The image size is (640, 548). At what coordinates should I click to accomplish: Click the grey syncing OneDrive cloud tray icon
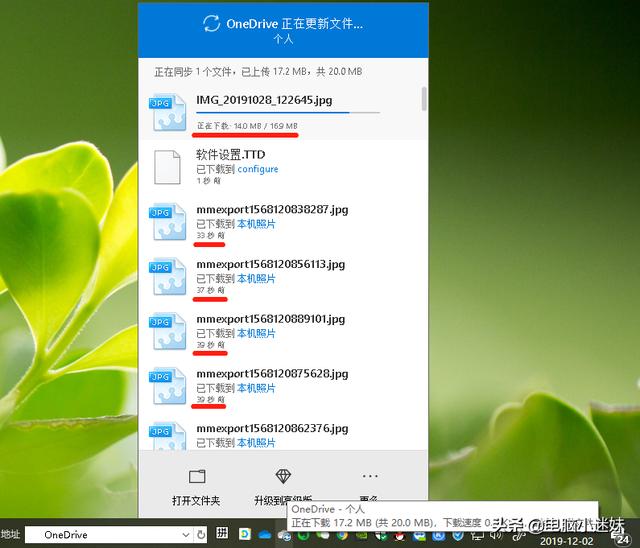(x=284, y=535)
